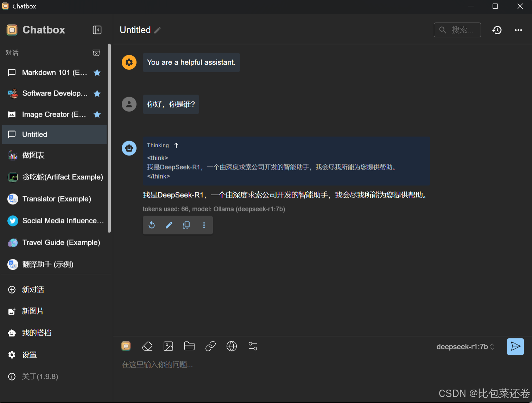This screenshot has height=403, width=532.
Task: Open the 做图表 conversation
Action: tap(54, 155)
